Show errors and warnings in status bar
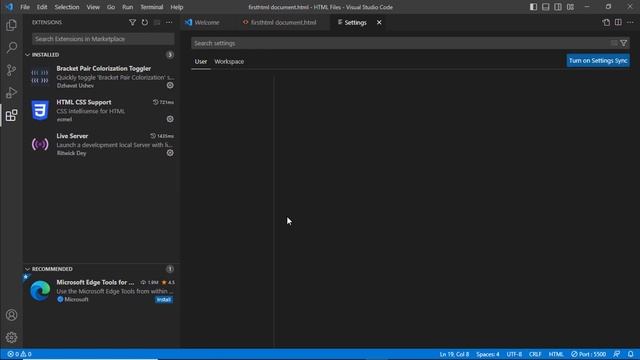Viewport: 640px width, 360px height. (19, 354)
